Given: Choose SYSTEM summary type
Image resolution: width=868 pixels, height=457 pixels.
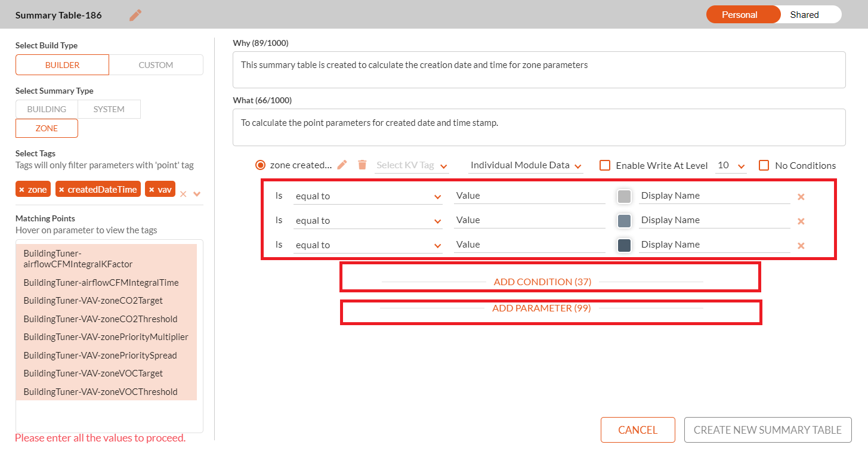Looking at the screenshot, I should pyautogui.click(x=109, y=109).
